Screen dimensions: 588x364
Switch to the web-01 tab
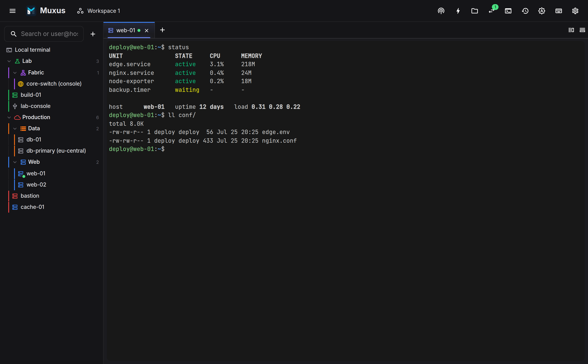click(x=129, y=30)
